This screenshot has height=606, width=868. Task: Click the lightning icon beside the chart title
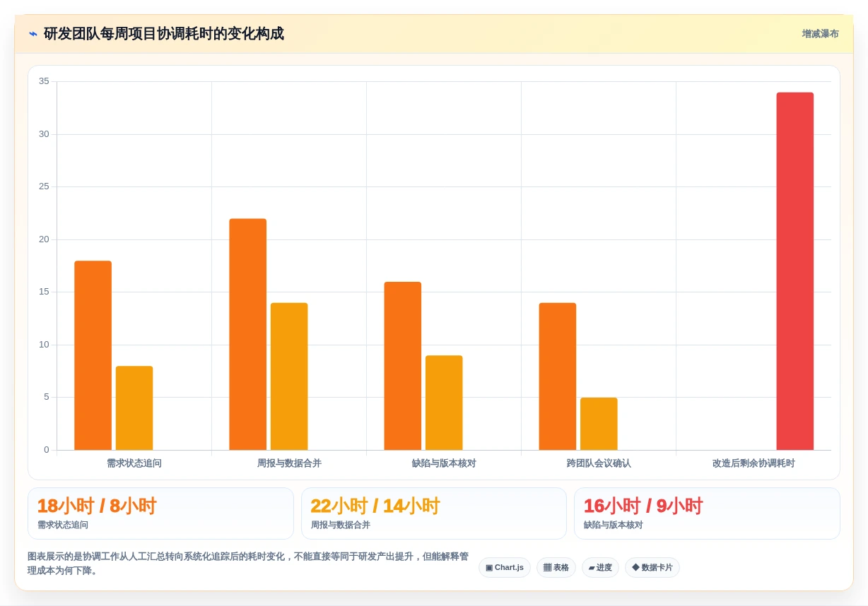tap(33, 34)
